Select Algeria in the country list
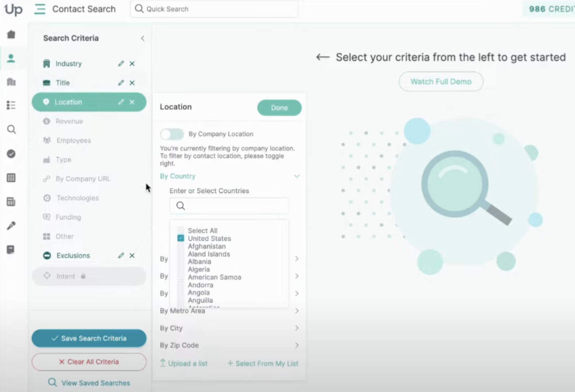 pos(199,269)
